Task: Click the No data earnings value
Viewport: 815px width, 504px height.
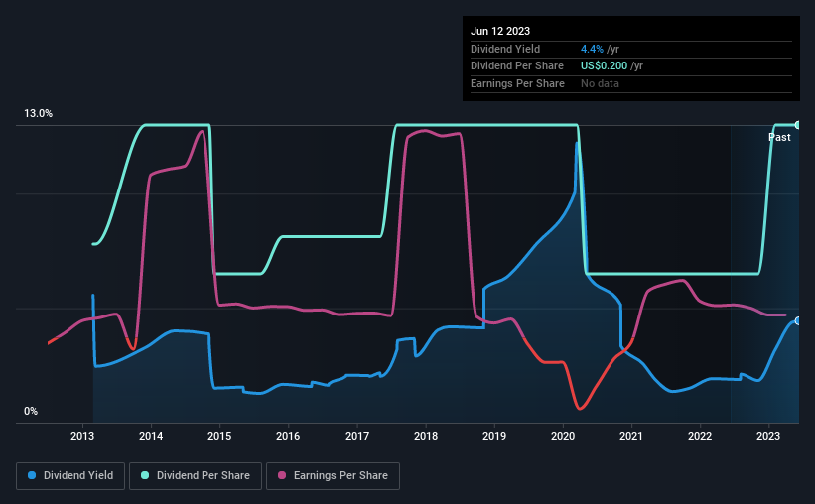Action: pos(600,83)
